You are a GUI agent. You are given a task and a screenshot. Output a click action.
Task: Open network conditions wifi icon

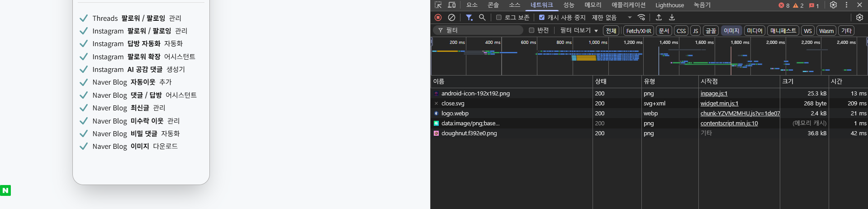[x=641, y=17]
